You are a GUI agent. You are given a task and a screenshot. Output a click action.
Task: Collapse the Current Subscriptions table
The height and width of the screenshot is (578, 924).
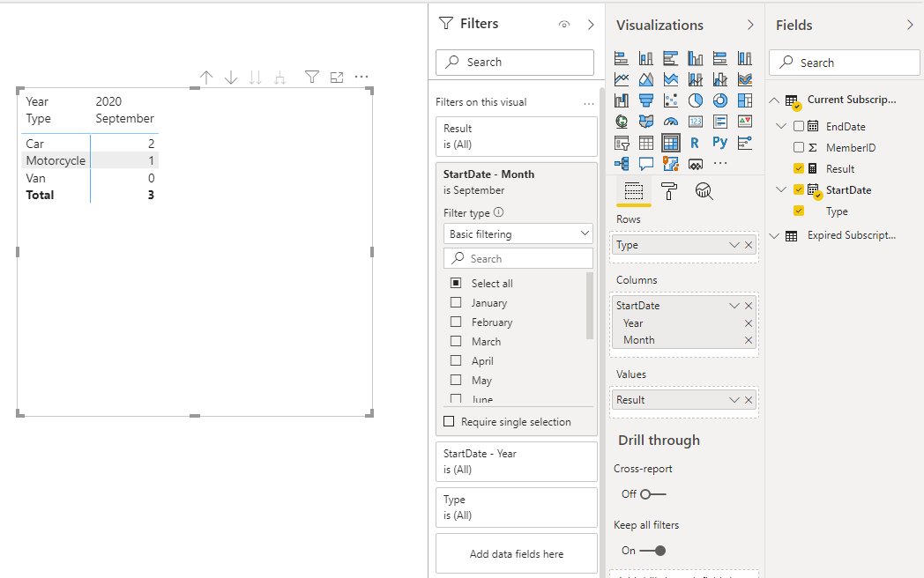point(774,100)
